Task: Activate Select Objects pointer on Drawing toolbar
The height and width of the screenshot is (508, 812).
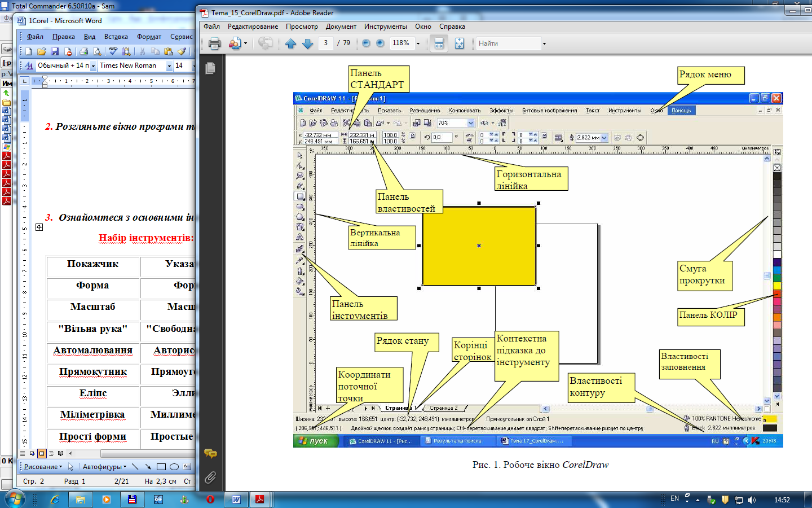Action: [x=71, y=467]
